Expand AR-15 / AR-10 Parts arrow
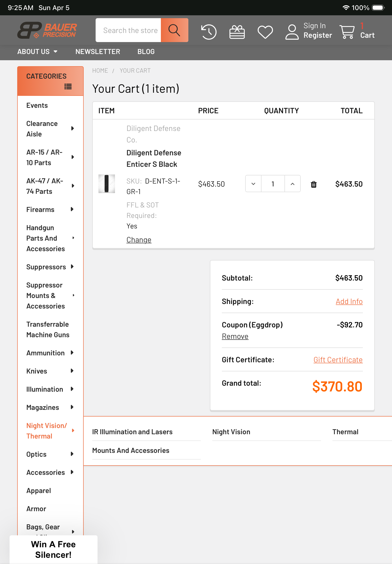Screen dimensions: 392x564 pyautogui.click(x=72, y=157)
